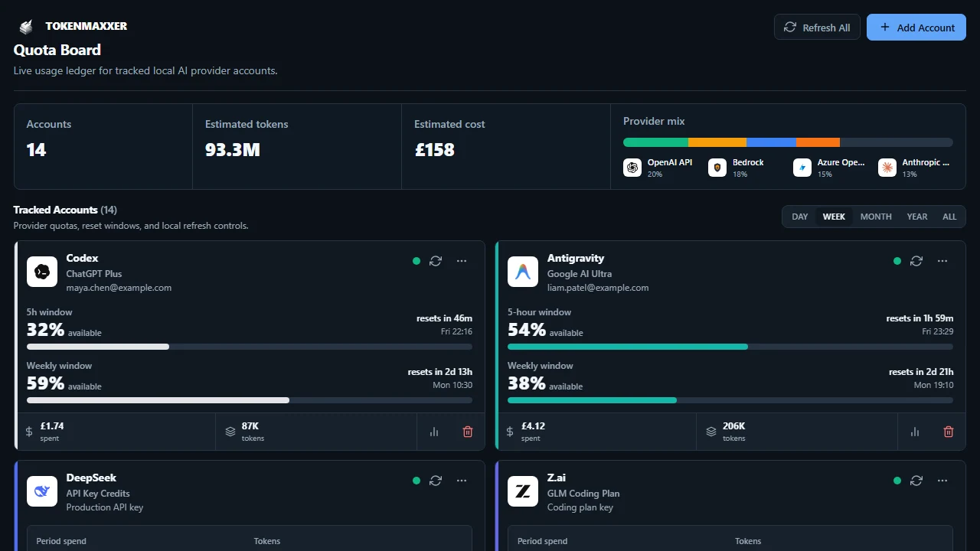This screenshot has width=980, height=551.
Task: Click Z.ai green status indicator
Action: click(x=897, y=481)
